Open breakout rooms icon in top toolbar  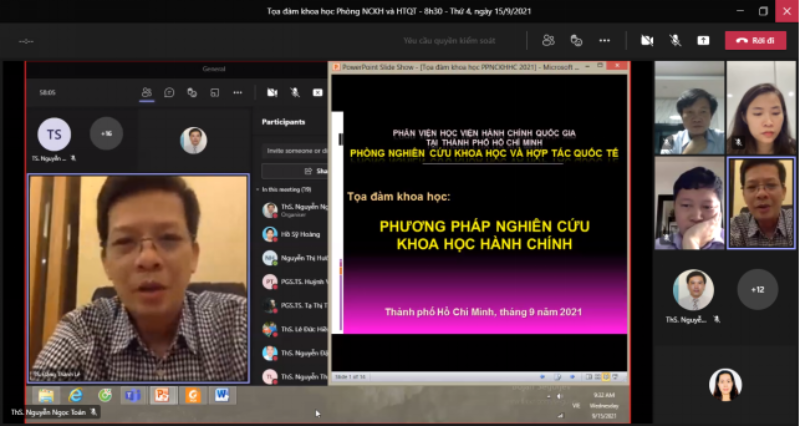point(576,41)
